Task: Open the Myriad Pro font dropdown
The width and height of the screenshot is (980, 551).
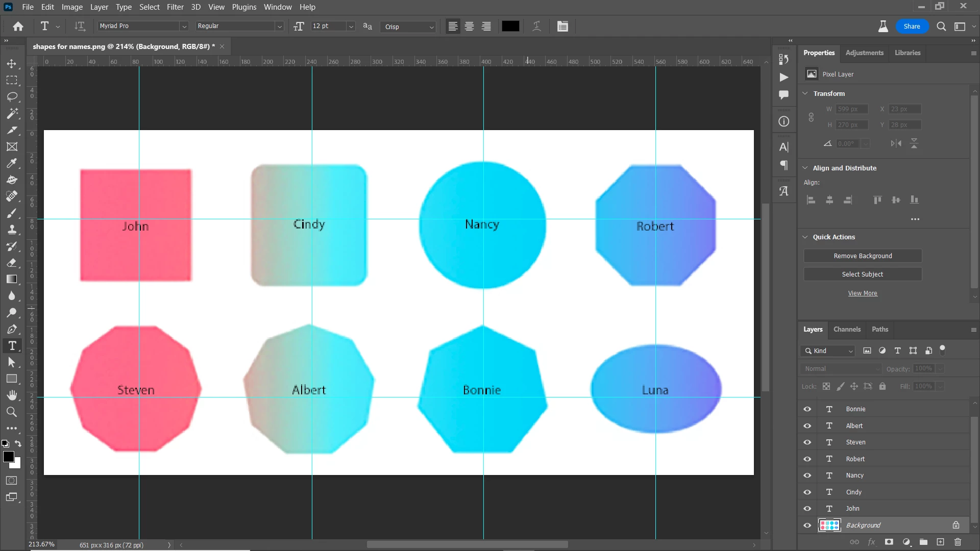Action: [184, 27]
